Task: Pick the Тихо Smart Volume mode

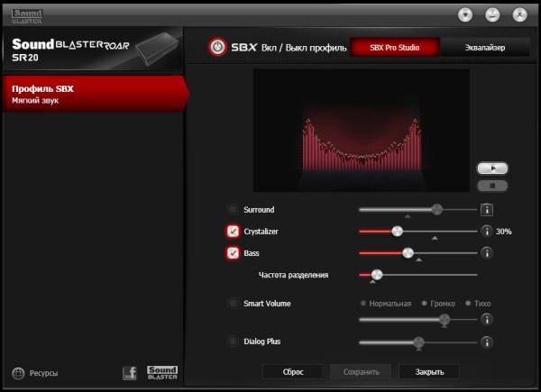Action: [x=478, y=304]
